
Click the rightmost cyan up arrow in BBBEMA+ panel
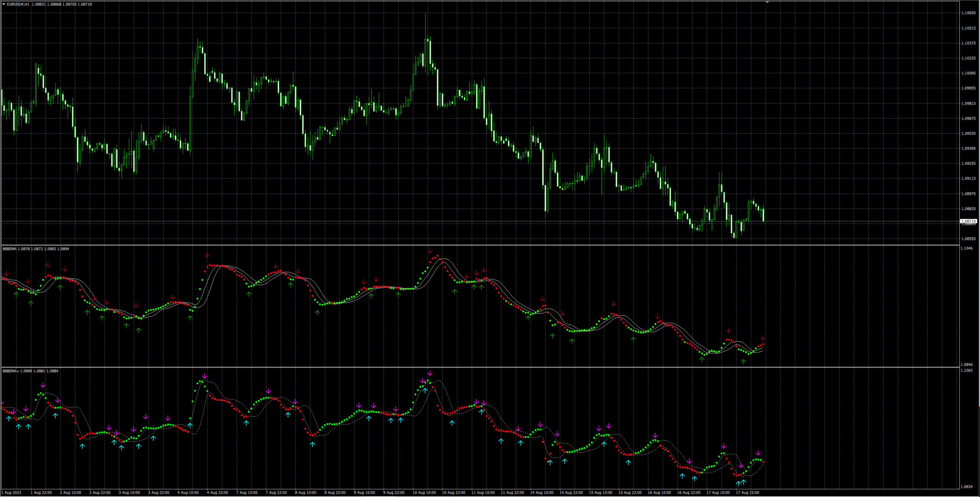pos(744,482)
